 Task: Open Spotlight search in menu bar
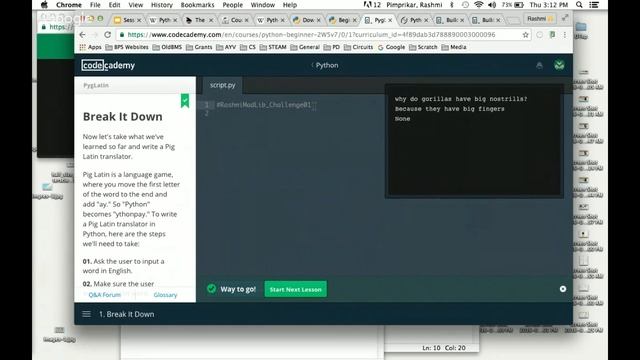[579, 5]
